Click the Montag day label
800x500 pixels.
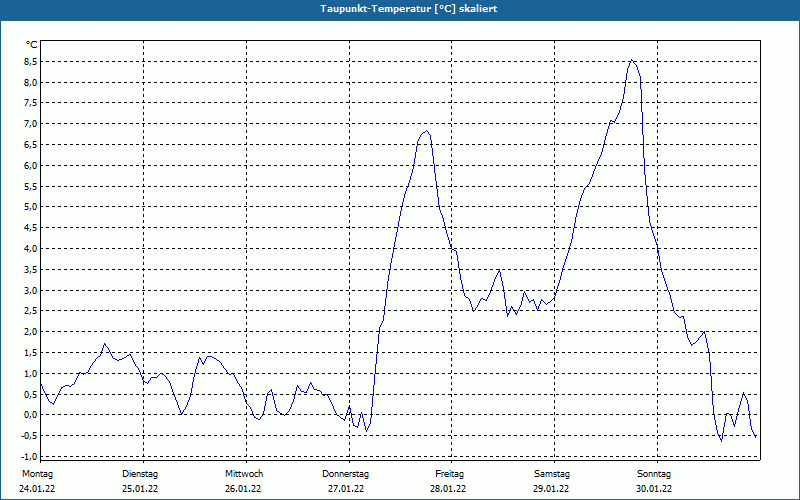(37, 474)
